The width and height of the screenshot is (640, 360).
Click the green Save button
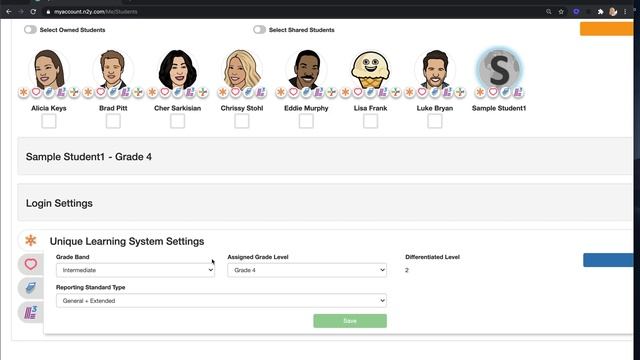pos(350,321)
